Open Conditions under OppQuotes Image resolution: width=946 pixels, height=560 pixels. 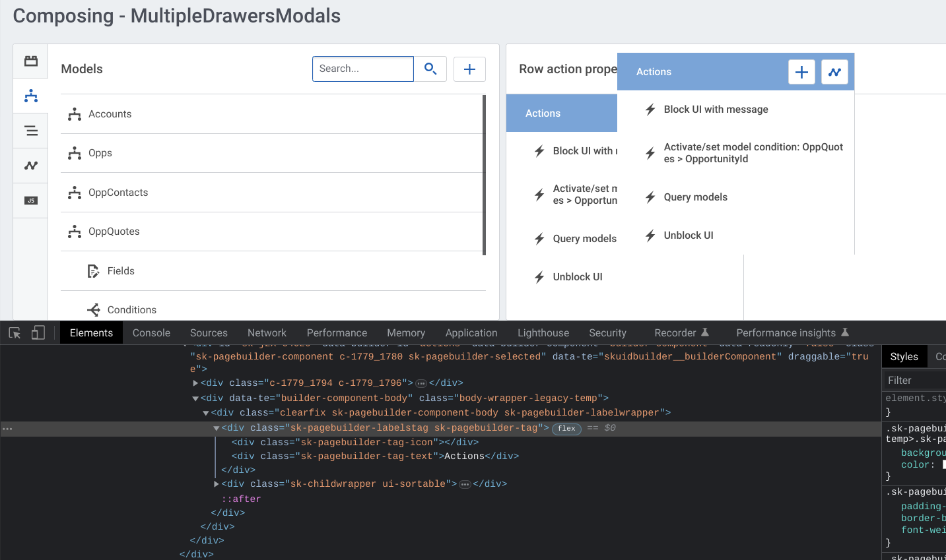pos(273,309)
